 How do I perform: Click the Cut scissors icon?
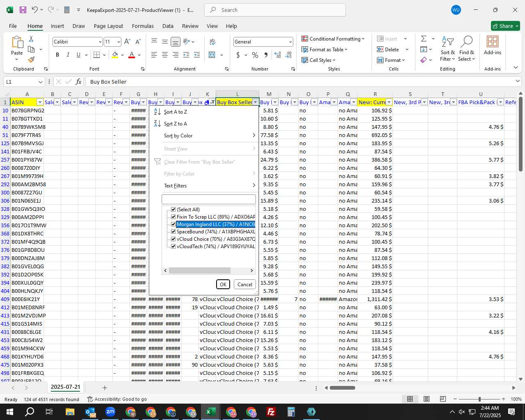click(31, 39)
